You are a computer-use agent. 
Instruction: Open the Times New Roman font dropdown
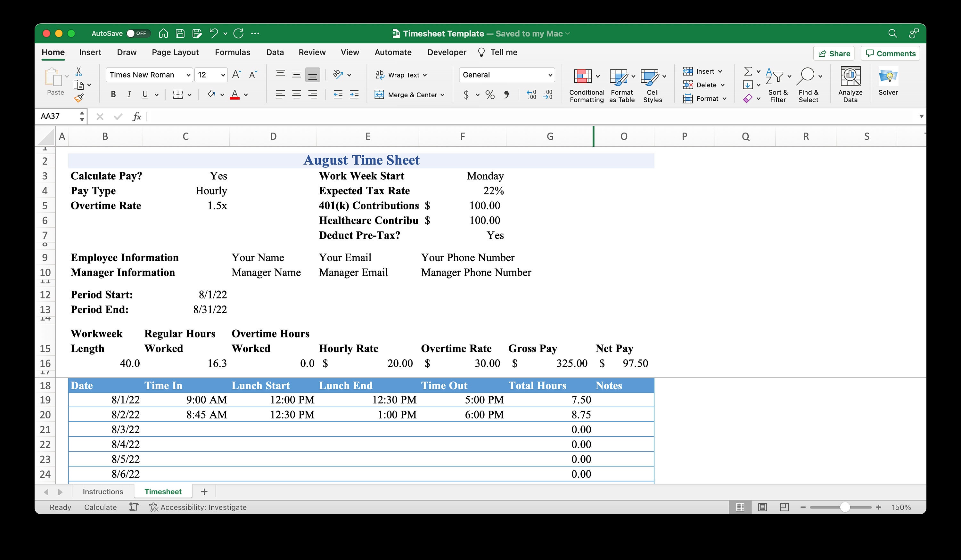point(149,75)
